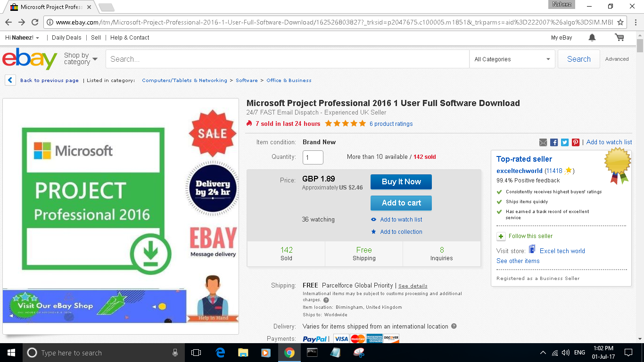Open the Windows Start menu
This screenshot has width=644, height=362.
pyautogui.click(x=11, y=353)
